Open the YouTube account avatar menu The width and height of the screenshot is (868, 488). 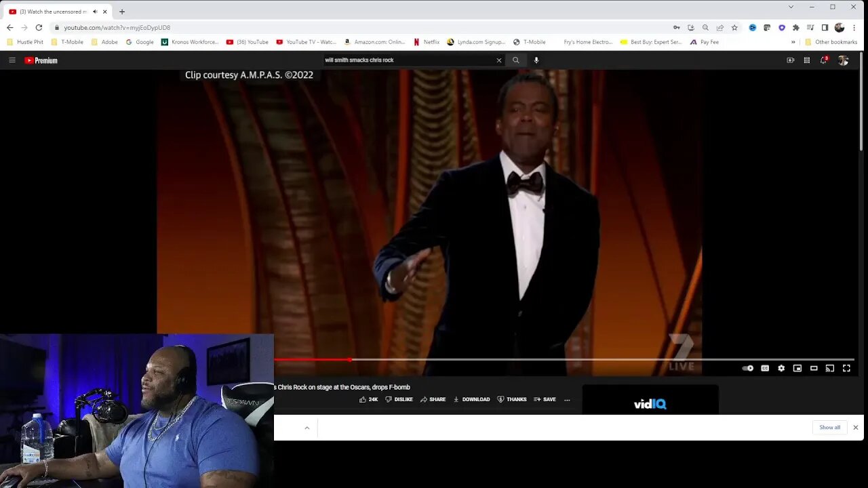[x=843, y=60]
